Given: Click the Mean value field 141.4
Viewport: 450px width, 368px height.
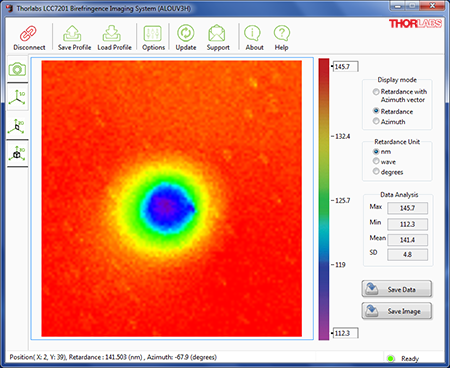Looking at the screenshot, I should point(407,240).
